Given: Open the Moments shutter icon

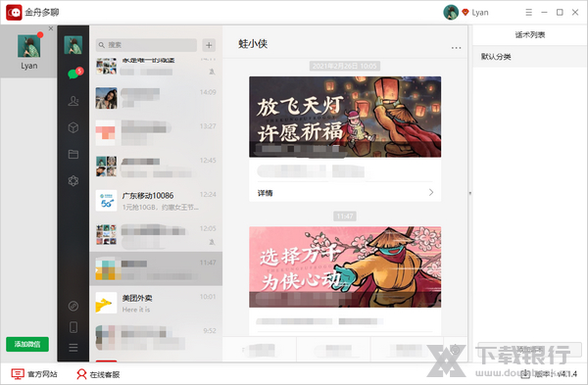Looking at the screenshot, I should pos(73,180).
